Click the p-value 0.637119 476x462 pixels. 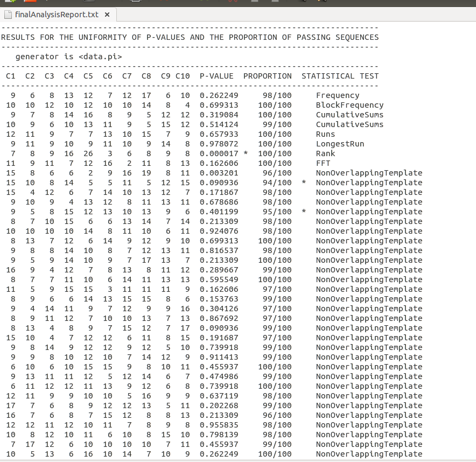(219, 396)
